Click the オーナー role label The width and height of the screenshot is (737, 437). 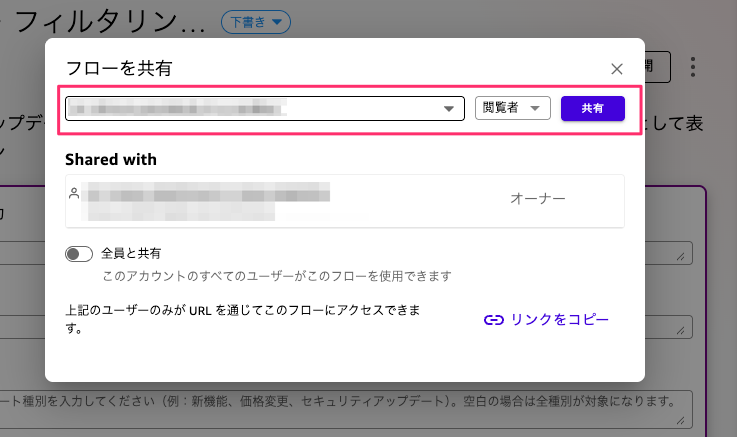coord(538,199)
